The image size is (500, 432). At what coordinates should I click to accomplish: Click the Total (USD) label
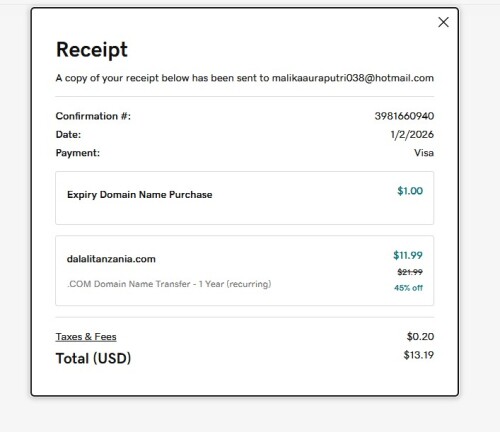click(93, 359)
